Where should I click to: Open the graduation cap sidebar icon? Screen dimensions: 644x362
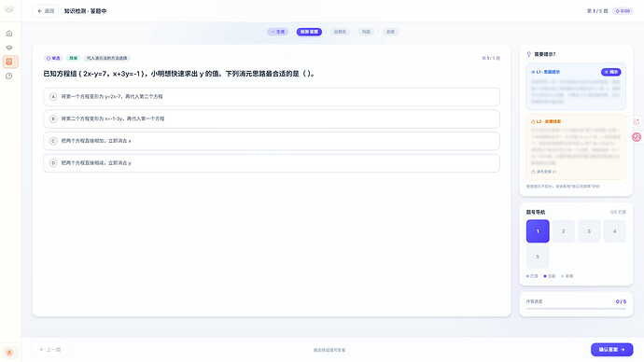[9, 48]
